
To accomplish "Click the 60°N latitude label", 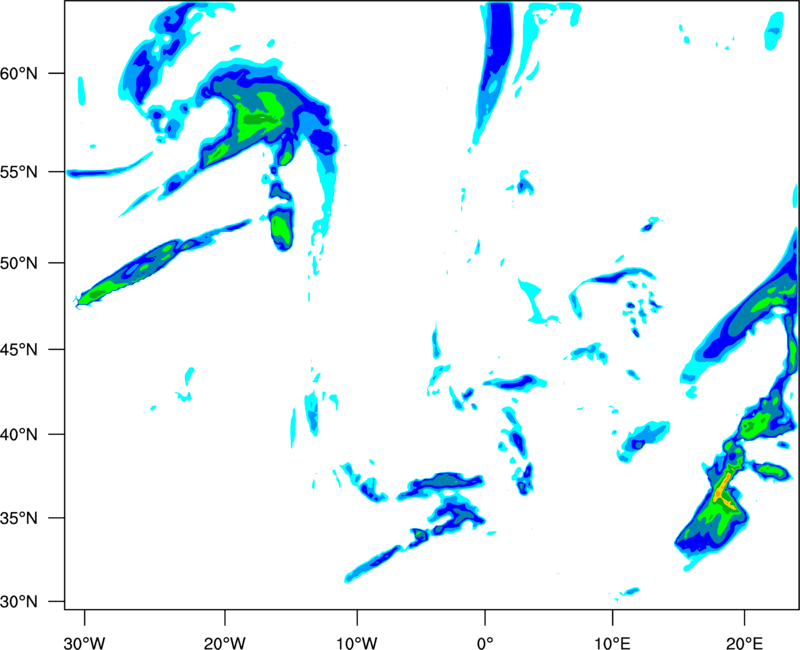I will [19, 73].
